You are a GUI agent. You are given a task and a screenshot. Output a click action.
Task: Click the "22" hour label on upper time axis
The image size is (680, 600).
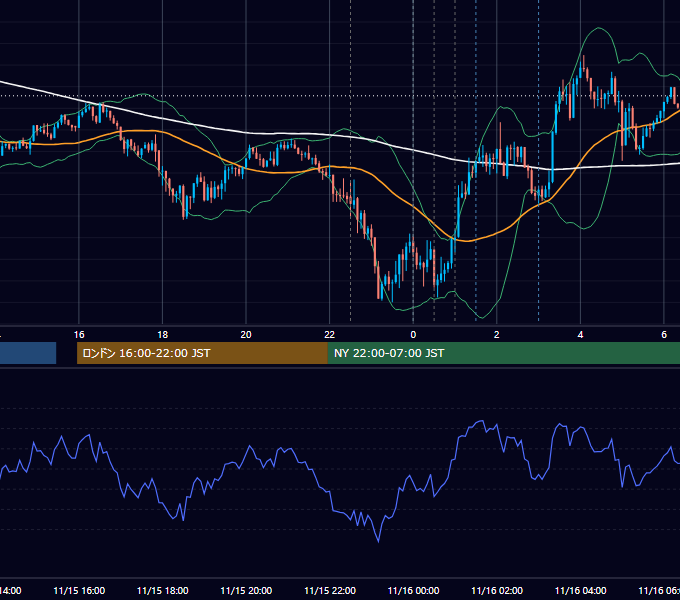(x=330, y=335)
